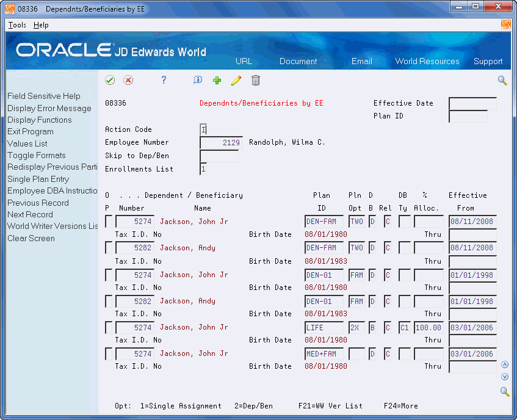Click the LIFE plan ID field

[x=324, y=327]
